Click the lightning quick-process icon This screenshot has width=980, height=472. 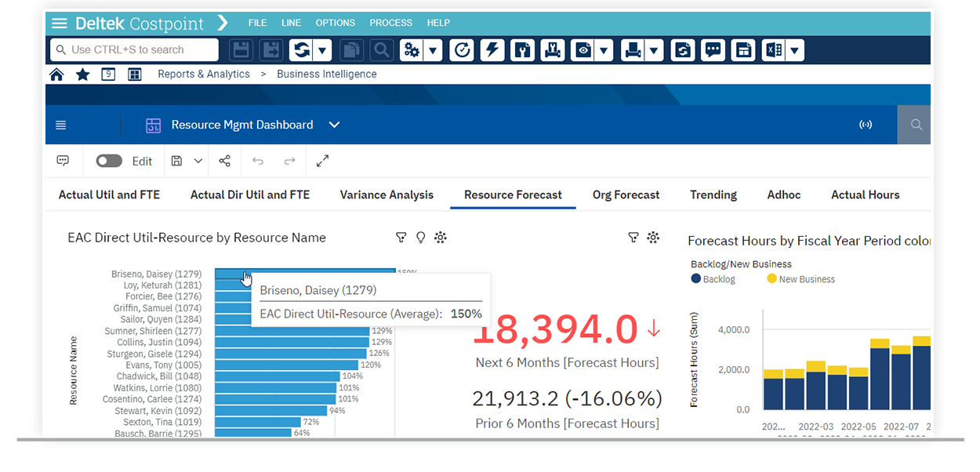[x=492, y=50]
